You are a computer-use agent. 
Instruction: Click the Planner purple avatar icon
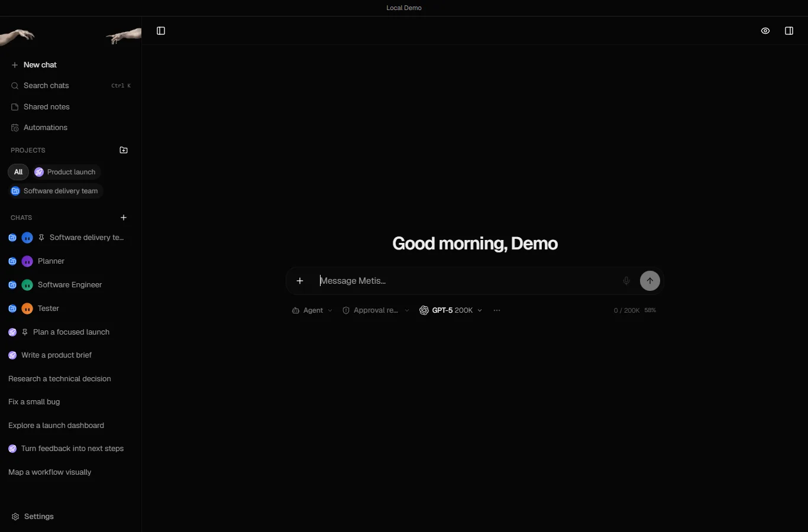pyautogui.click(x=27, y=261)
